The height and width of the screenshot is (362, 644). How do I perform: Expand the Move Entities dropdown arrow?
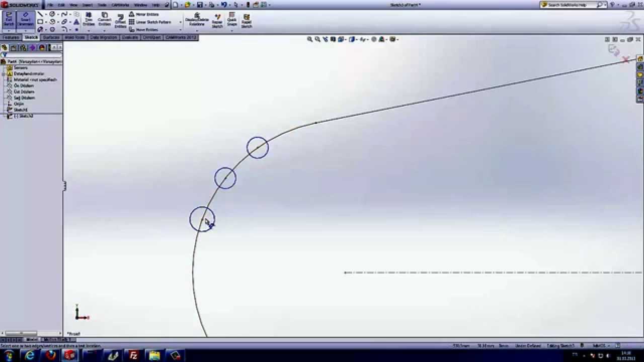pyautogui.click(x=180, y=30)
